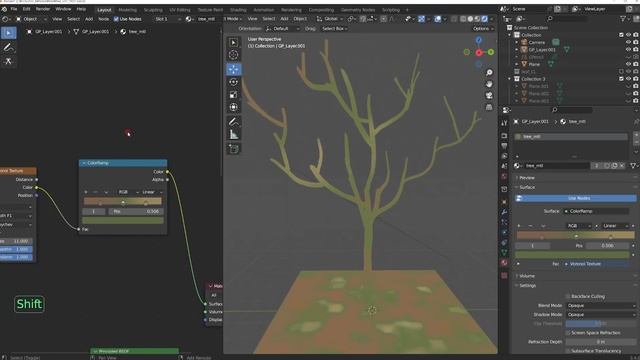Click the ColorRamp node gradient bar

pyautogui.click(x=122, y=201)
